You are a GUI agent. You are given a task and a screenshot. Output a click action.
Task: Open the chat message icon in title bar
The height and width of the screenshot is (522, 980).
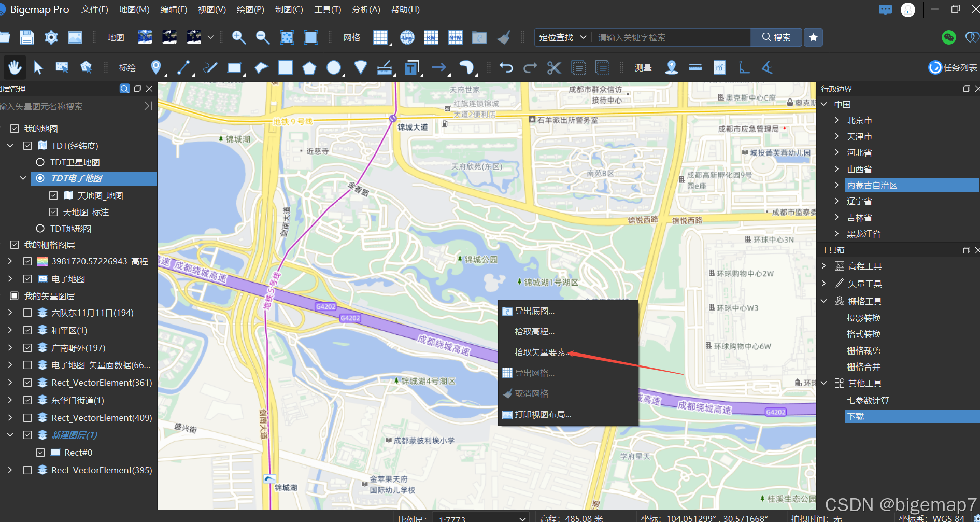[885, 9]
